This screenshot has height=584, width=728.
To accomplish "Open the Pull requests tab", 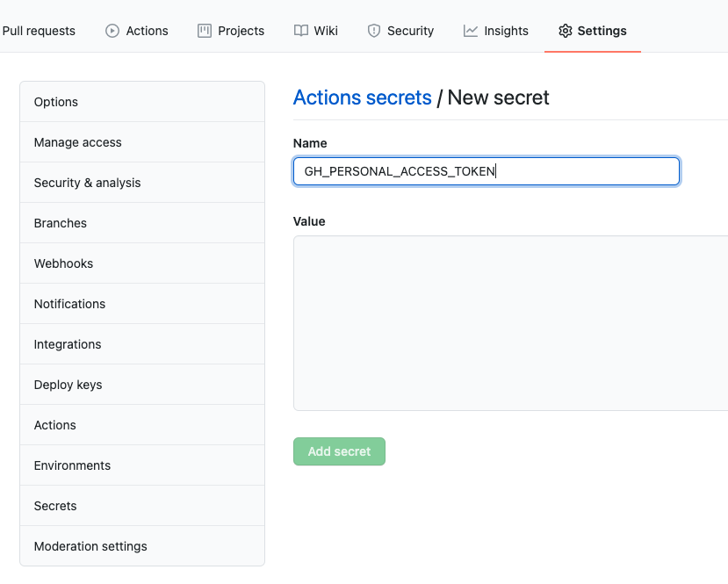I will pyautogui.click(x=39, y=31).
